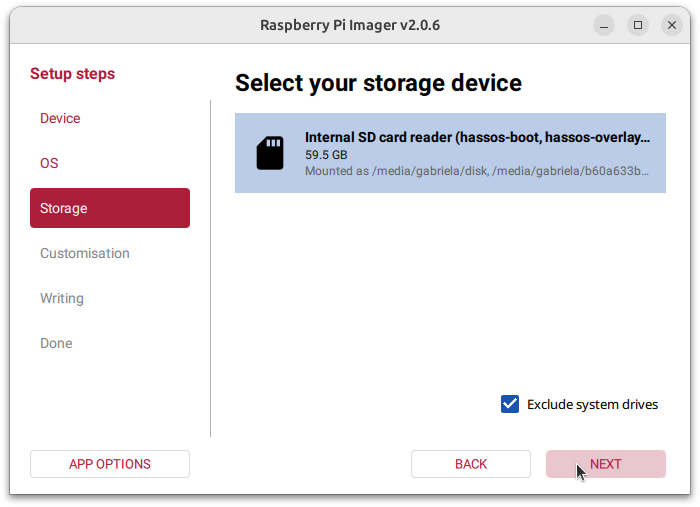
Task: Open APP OPTIONS
Action: coord(109,464)
